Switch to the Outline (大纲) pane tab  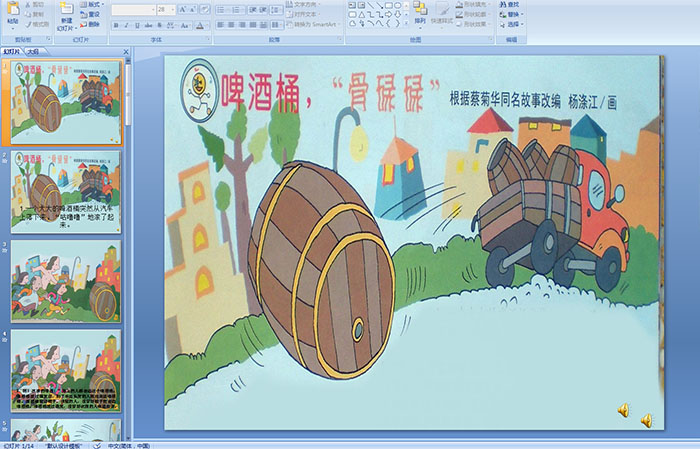pos(33,52)
